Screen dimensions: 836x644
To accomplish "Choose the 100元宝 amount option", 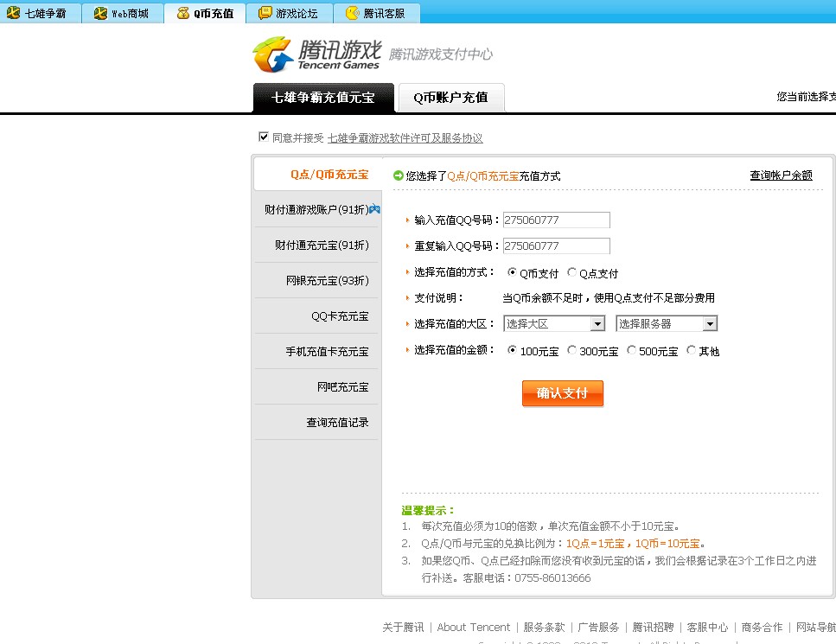I will point(512,350).
